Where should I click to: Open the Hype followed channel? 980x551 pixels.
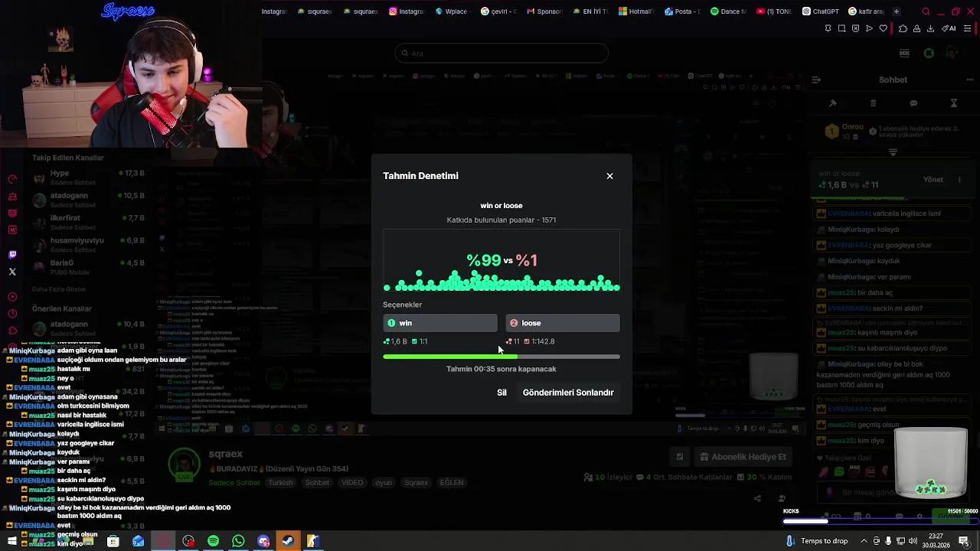(x=88, y=178)
